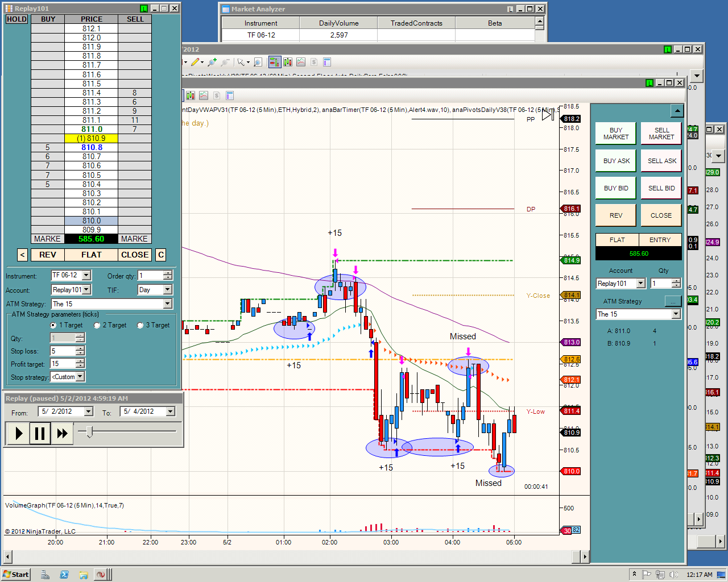Image resolution: width=728 pixels, height=582 pixels.
Task: Expand hidden tray icons chevron
Action: coord(634,575)
